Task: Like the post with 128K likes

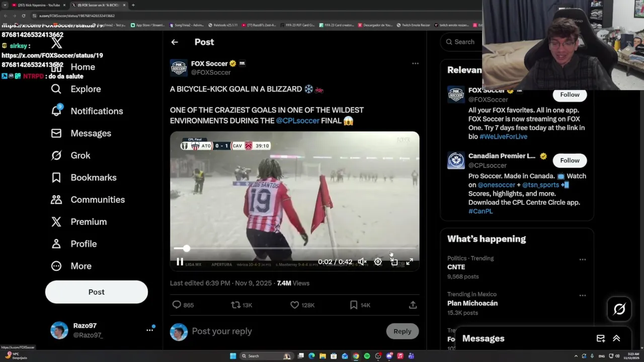Action: coord(294,305)
